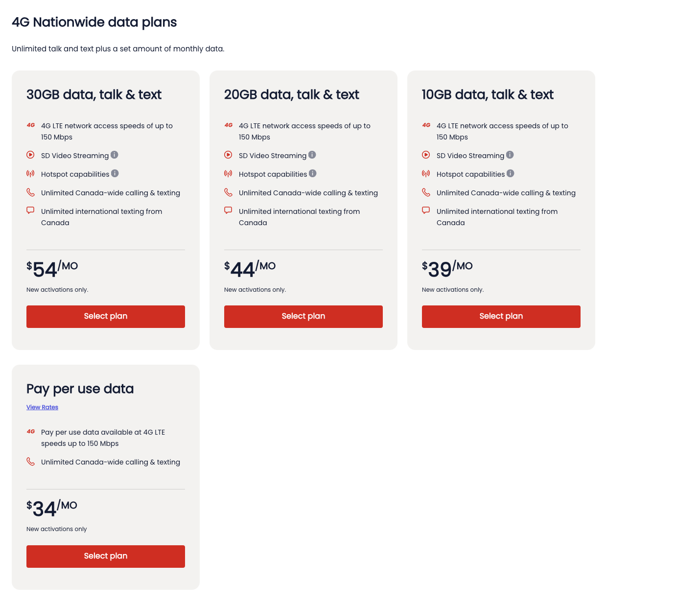Click 4G icon in the 30GB plan card
This screenshot has width=700, height=604.
tap(31, 125)
